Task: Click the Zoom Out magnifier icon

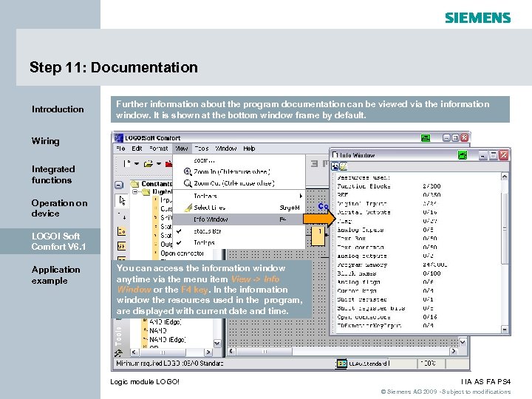Action: click(188, 183)
